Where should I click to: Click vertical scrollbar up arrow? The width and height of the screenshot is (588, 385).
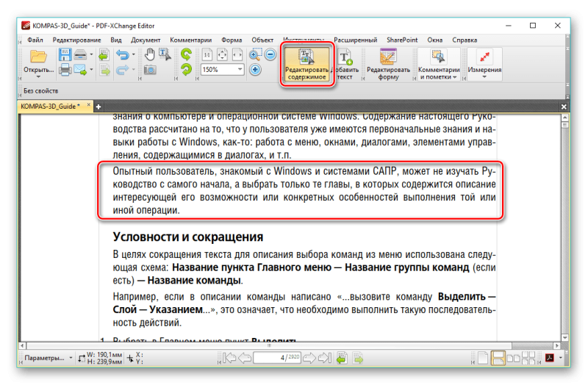click(564, 118)
